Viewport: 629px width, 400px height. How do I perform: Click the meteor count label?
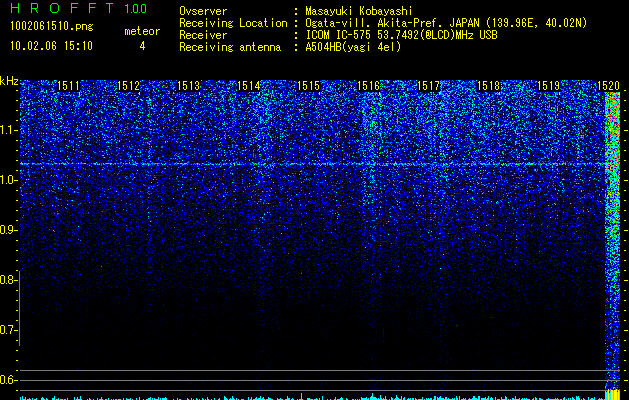[142, 31]
